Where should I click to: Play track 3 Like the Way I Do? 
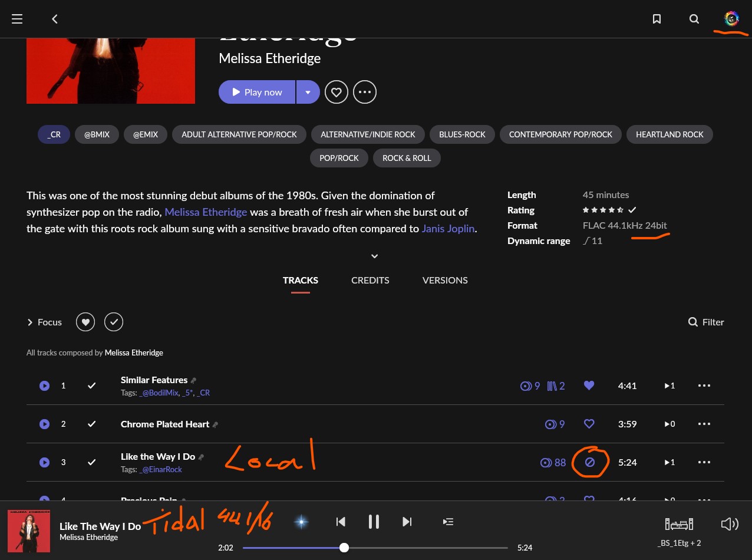44,463
